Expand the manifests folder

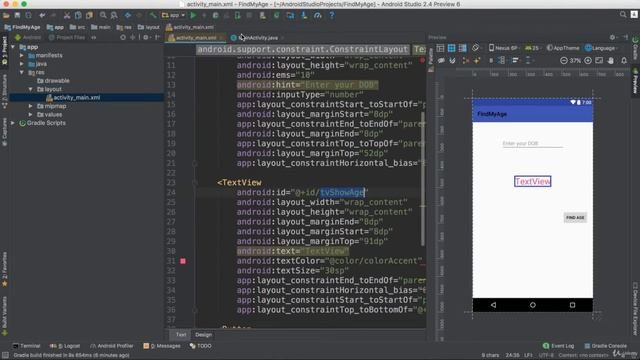click(x=22, y=55)
